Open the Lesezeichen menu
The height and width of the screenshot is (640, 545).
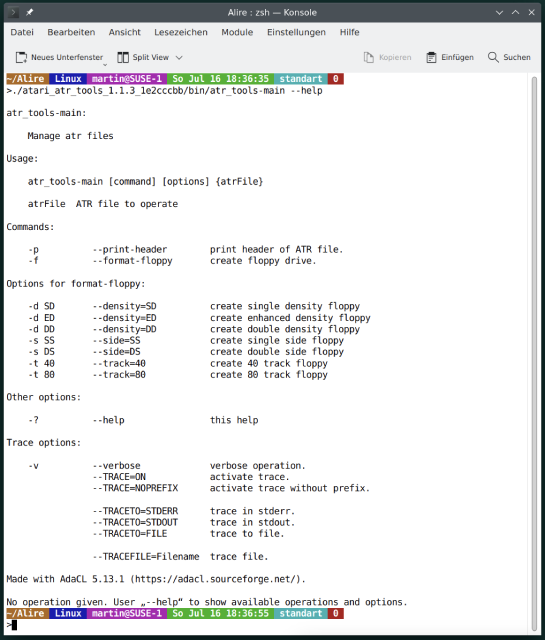(x=181, y=32)
